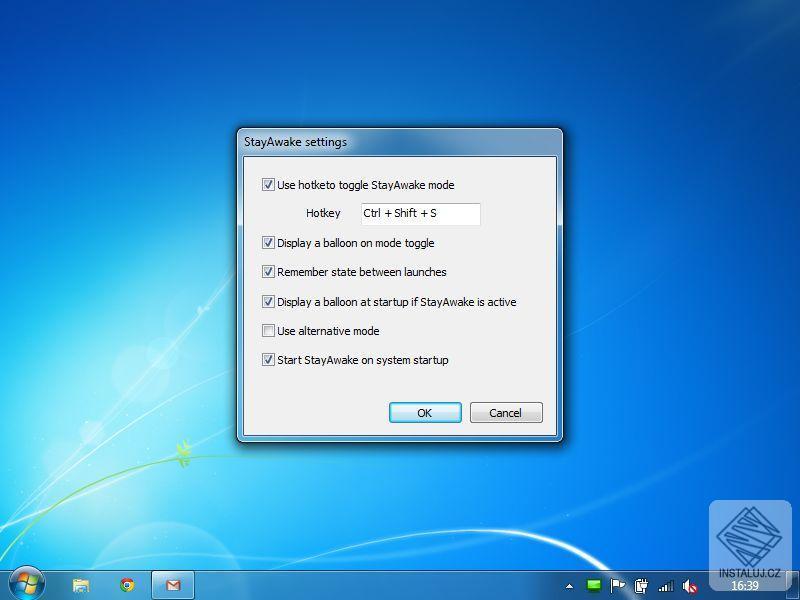Enable Use alternative mode checkbox

point(268,331)
